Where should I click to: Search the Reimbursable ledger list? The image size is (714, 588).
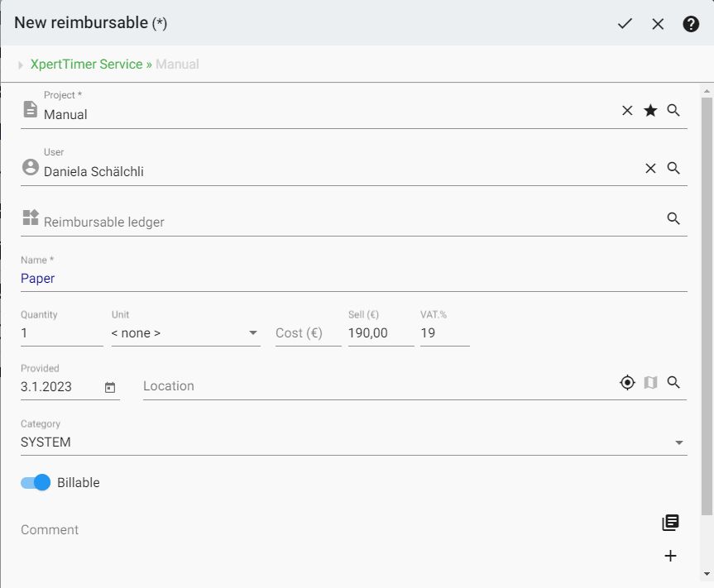point(673,218)
